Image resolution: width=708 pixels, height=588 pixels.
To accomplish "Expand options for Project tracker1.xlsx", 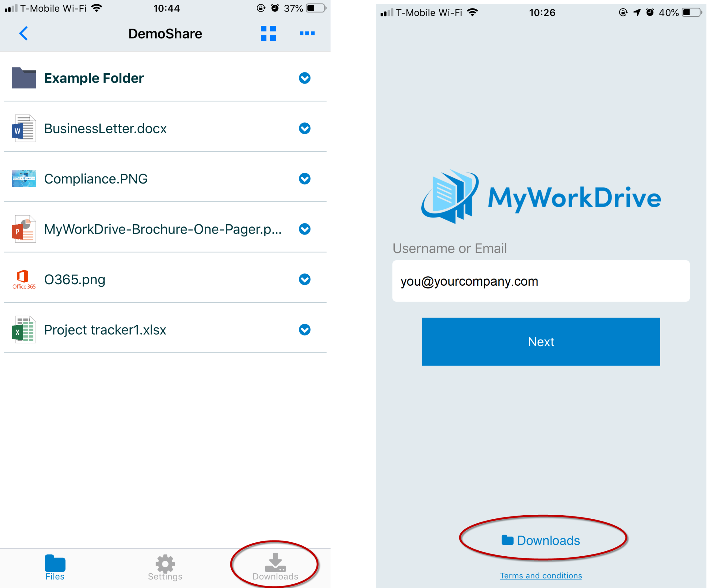I will (304, 329).
